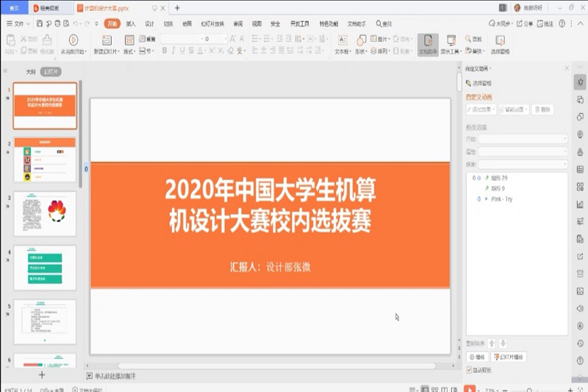588x392 pixels.
Task: Open the Insert (插入) ribbon tab
Action: (x=131, y=24)
